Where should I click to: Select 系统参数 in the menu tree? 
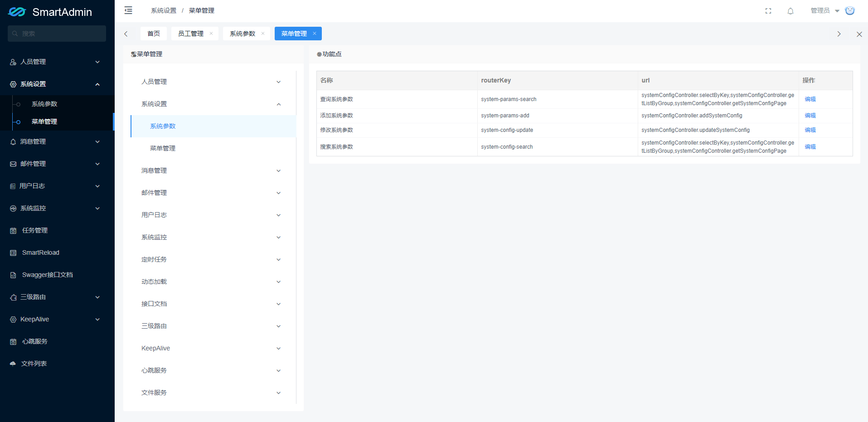click(163, 126)
